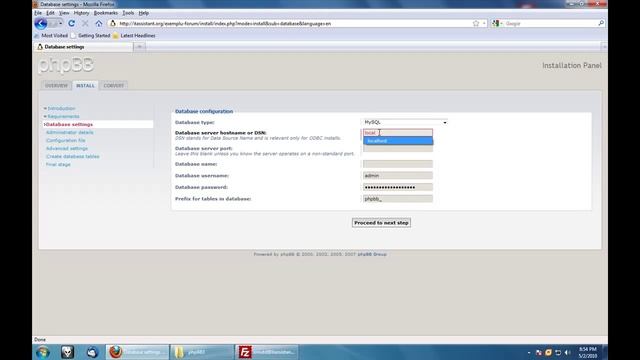Switch to the Firefox taskbar button
The image size is (640, 360).
[138, 352]
